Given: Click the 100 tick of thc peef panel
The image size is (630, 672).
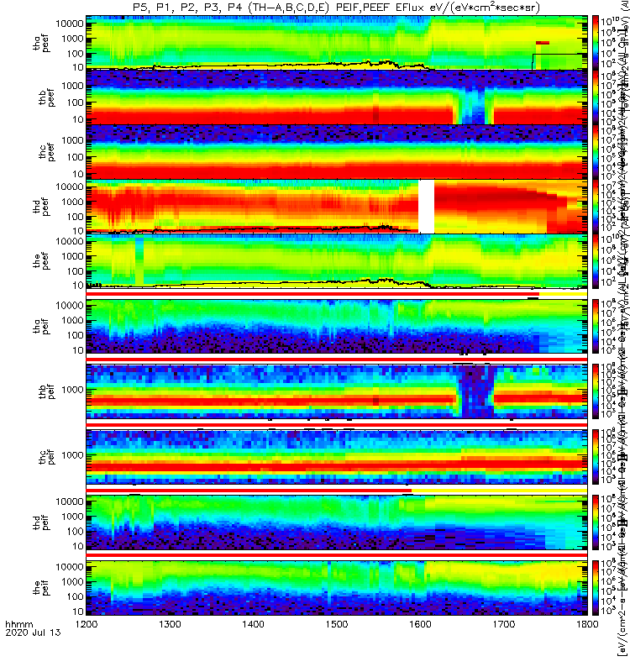Looking at the screenshot, I should [75, 157].
